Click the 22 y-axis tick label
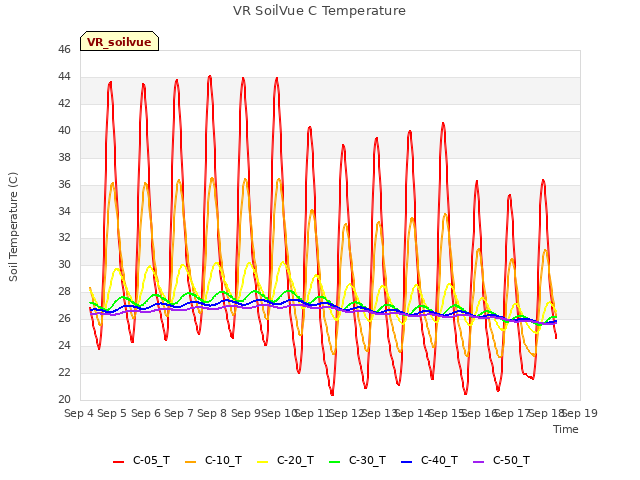The height and width of the screenshot is (480, 640). (x=64, y=372)
